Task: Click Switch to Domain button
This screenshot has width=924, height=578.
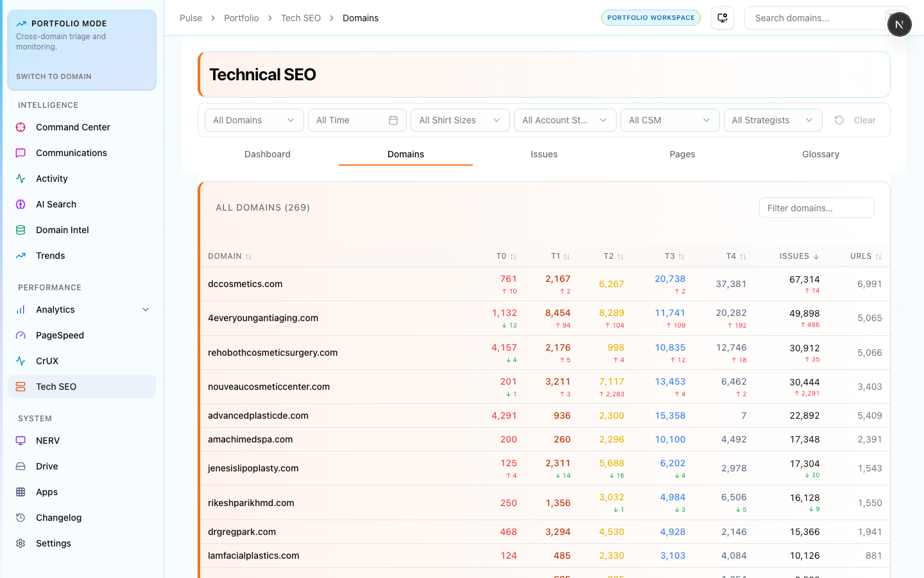Action: [54, 76]
